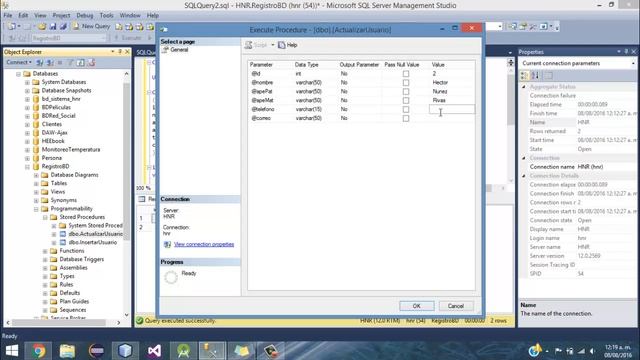This screenshot has width=640, height=360.
Task: Check Pass Null Value for @id
Action: 406,74
